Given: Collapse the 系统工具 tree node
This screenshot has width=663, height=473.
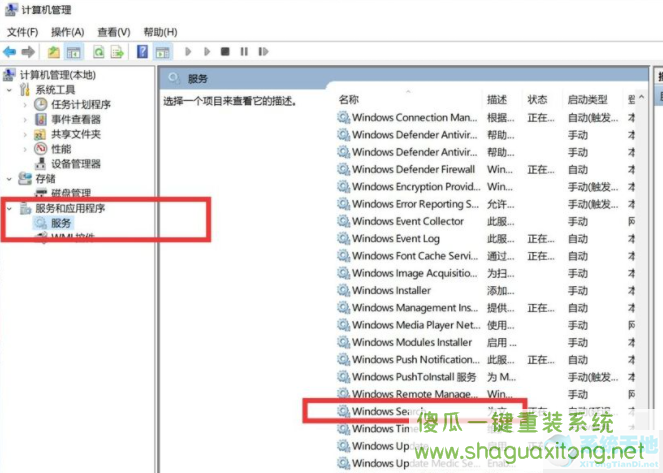Looking at the screenshot, I should coord(9,90).
